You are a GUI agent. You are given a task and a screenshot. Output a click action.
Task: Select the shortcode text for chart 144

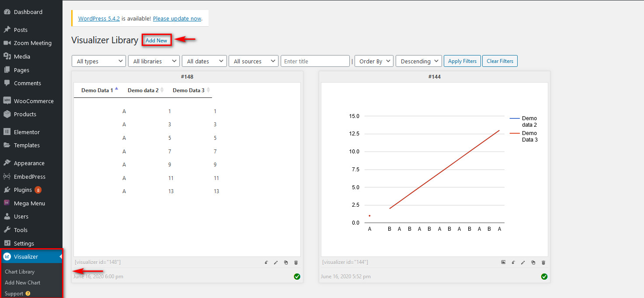point(345,262)
